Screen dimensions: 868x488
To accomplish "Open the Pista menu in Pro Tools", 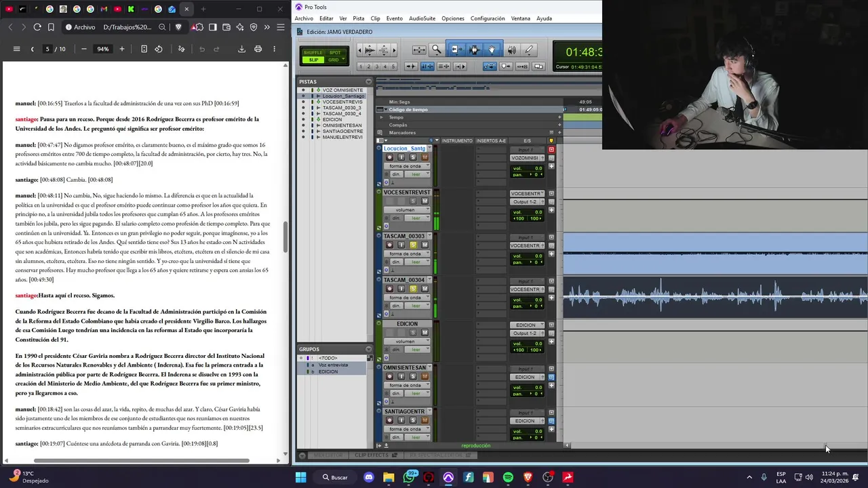I will coord(358,18).
